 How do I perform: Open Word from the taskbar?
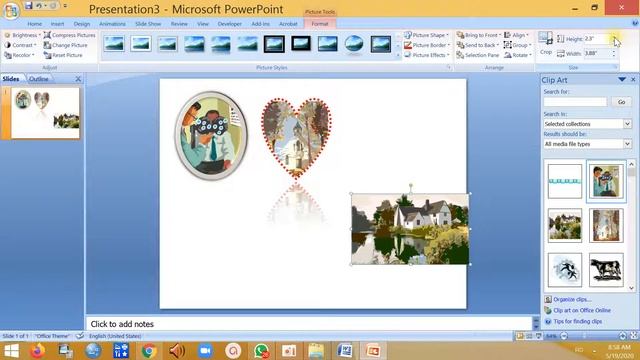tap(345, 351)
